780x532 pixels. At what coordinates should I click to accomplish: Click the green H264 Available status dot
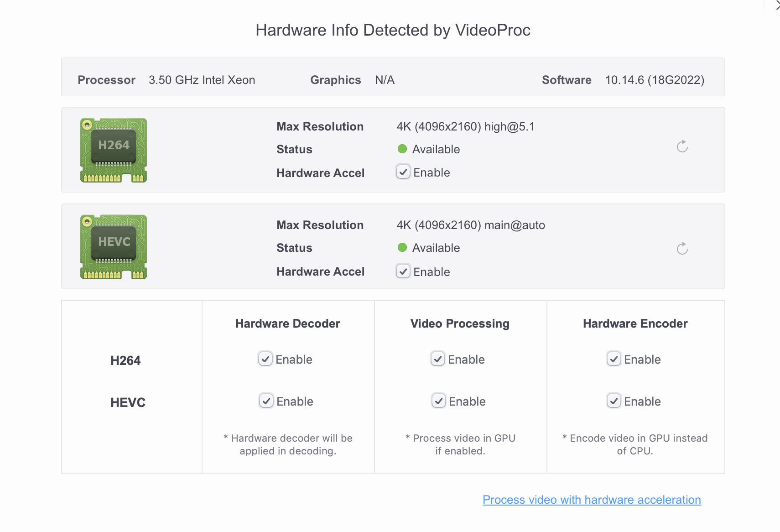click(x=402, y=149)
